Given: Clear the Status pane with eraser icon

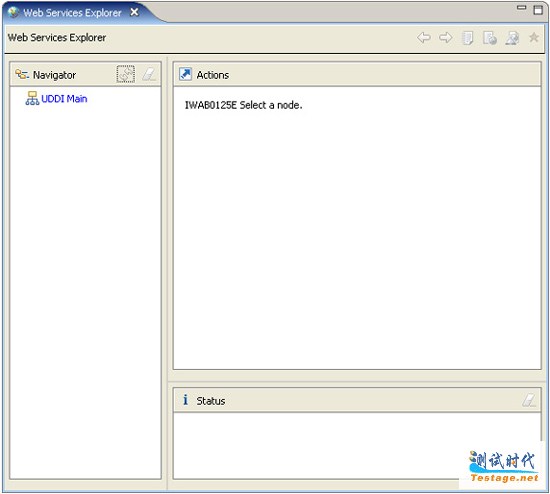Looking at the screenshot, I should [529, 400].
